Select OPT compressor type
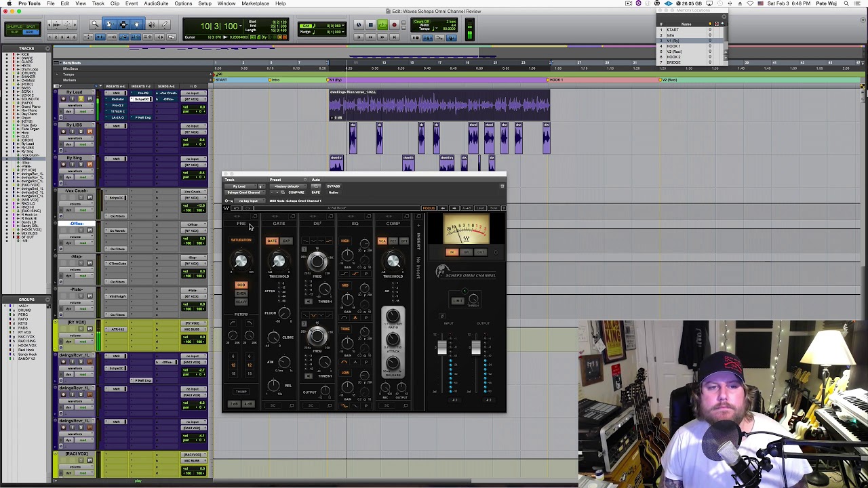868x488 pixels. pos(404,241)
